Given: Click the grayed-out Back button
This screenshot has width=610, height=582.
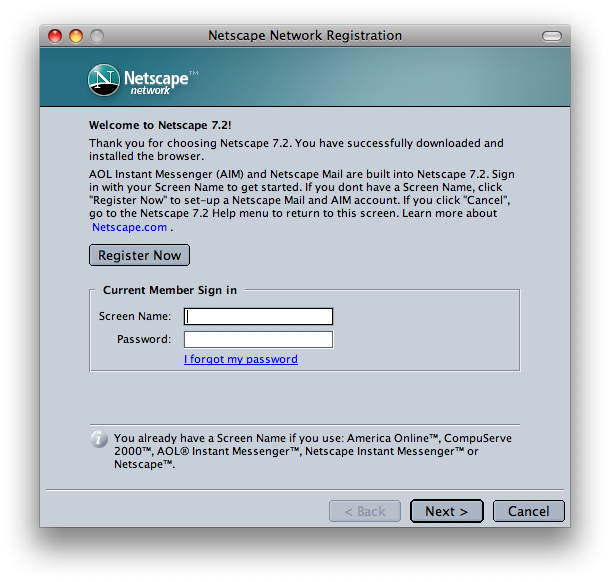Looking at the screenshot, I should [x=365, y=511].
